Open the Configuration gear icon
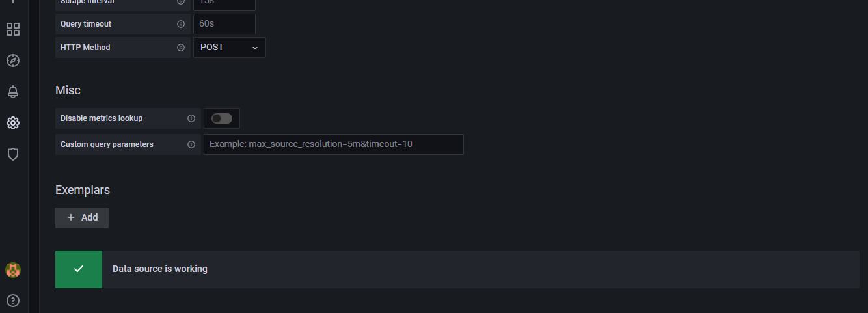The width and height of the screenshot is (868, 313). [13, 123]
